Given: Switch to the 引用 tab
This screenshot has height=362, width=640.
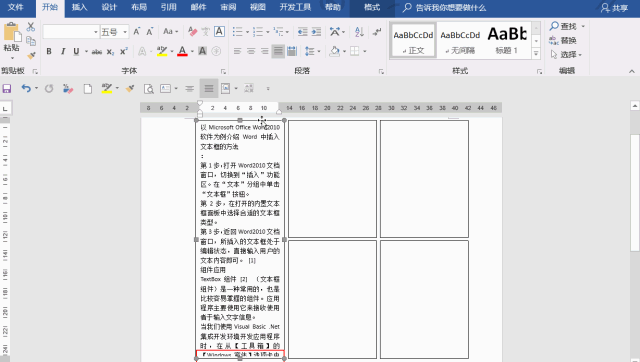Looking at the screenshot, I should pos(168,7).
